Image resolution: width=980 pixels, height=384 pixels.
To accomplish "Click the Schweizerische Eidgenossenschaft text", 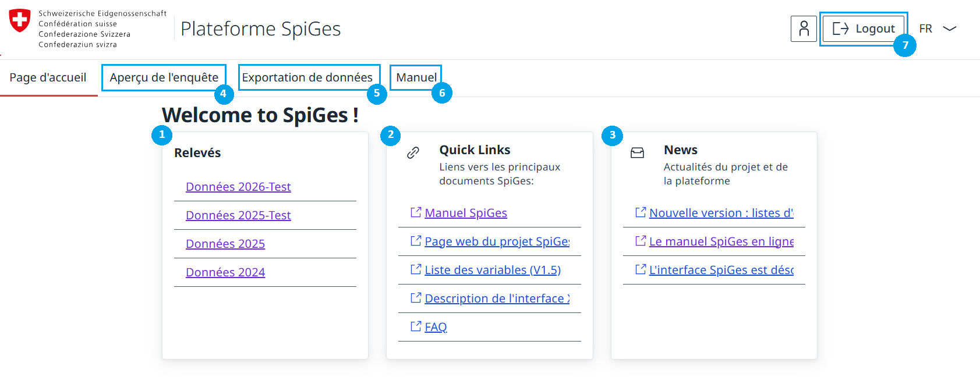I will [102, 13].
